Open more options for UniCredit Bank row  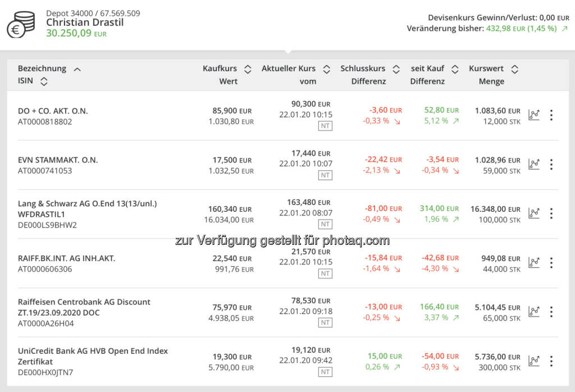551,361
